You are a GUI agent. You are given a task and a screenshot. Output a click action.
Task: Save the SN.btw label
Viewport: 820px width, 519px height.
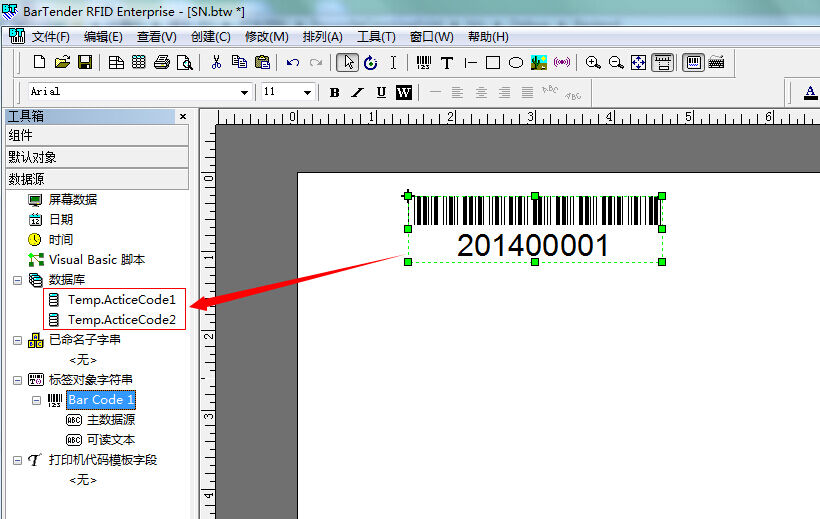tap(85, 62)
